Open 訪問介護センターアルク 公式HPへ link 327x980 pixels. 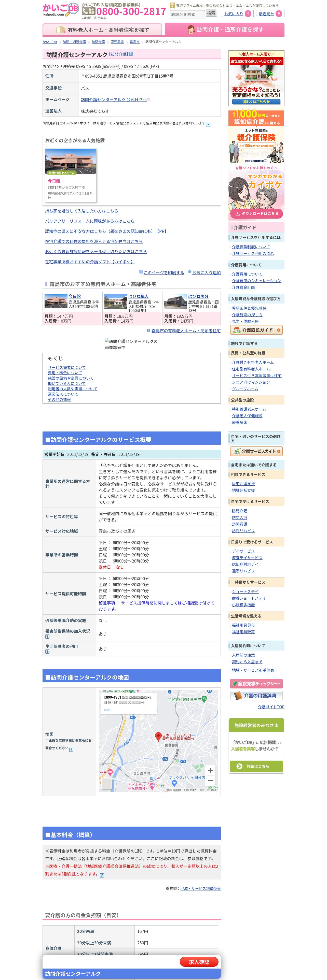[114, 100]
